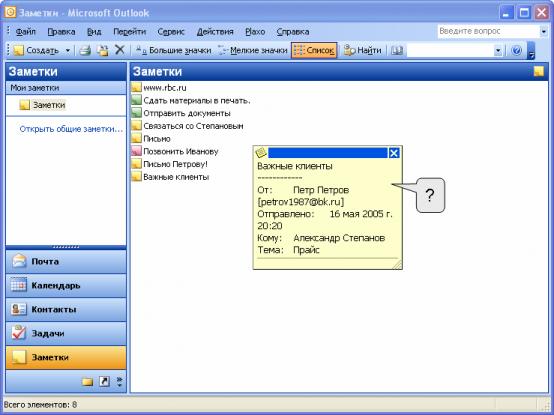Screen dimensions: 554x415
Task: Click the note menu icon in note titlebar
Action: 261,153
